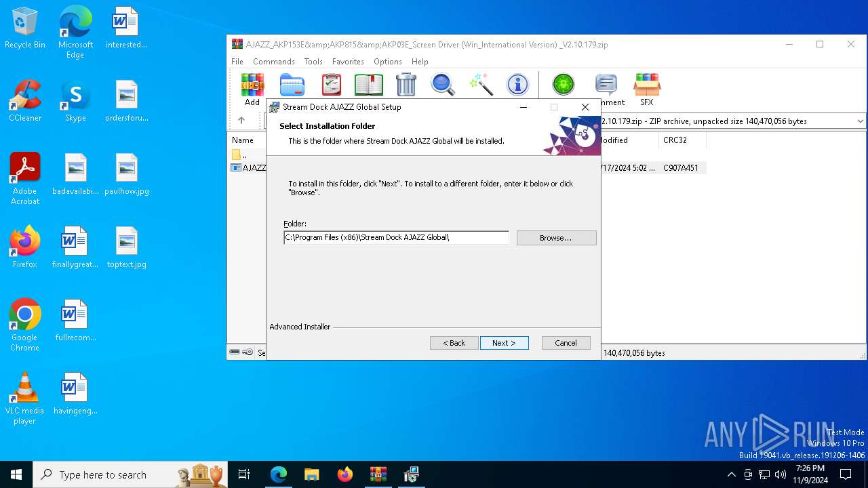This screenshot has height=488, width=868.
Task: Select paulhow.jpg file on desktop
Action: tap(127, 174)
